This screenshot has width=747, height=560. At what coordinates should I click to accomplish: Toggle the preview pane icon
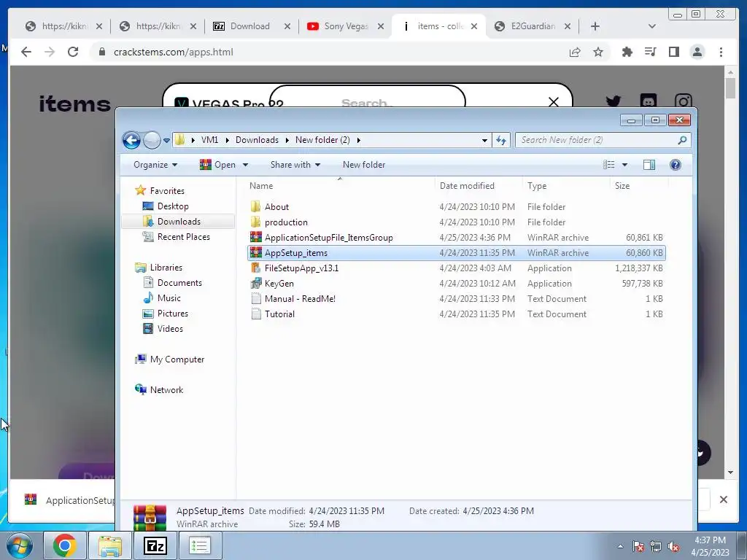tap(649, 165)
